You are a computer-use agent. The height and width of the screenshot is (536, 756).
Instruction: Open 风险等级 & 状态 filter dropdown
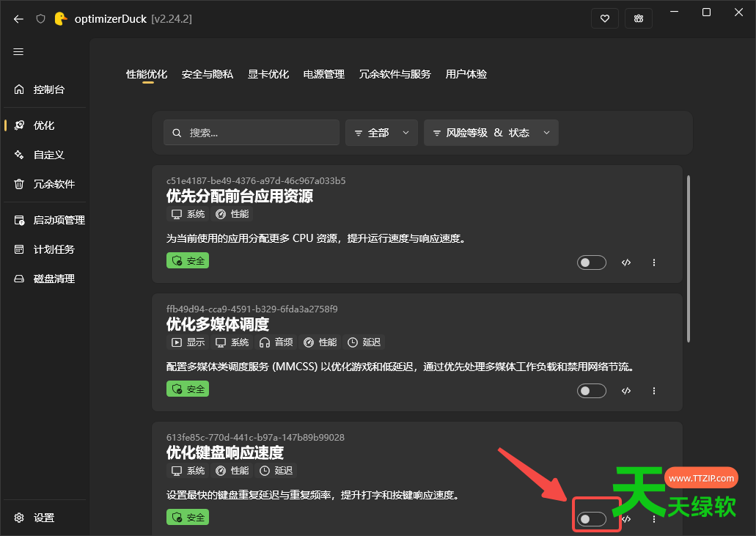coord(491,133)
